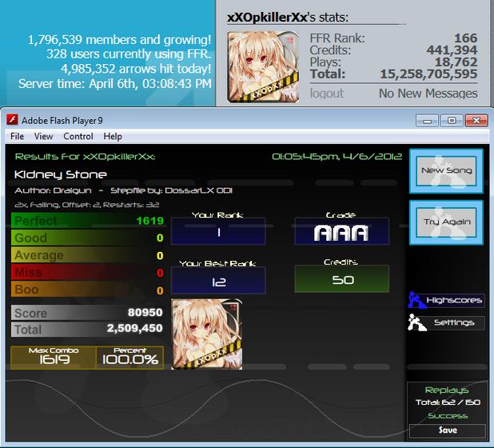Screen dimensions: 494x448
Task: Click the white Settings figure icon
Action: point(416,322)
